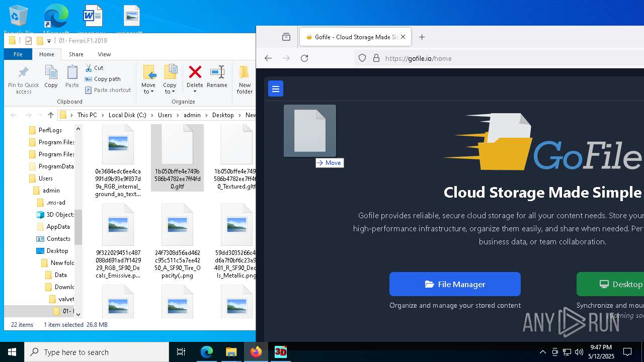The width and height of the screenshot is (644, 362).
Task: Click padlock site security icon
Action: [376, 58]
